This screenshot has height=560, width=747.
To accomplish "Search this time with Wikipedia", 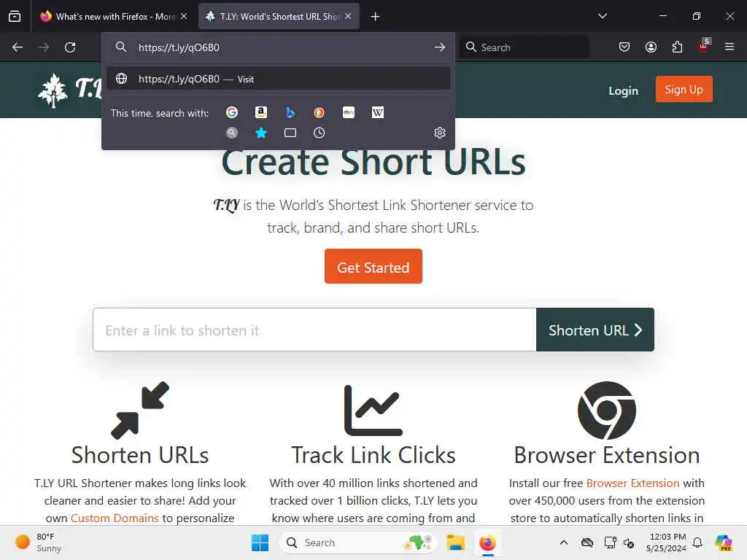I will click(378, 112).
